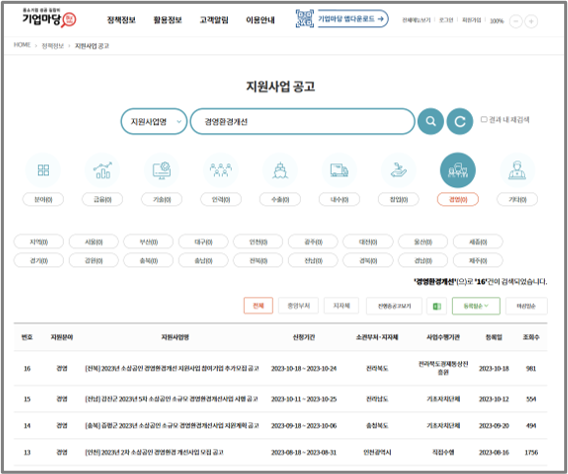Toggle the 기타 category pill

point(517,200)
